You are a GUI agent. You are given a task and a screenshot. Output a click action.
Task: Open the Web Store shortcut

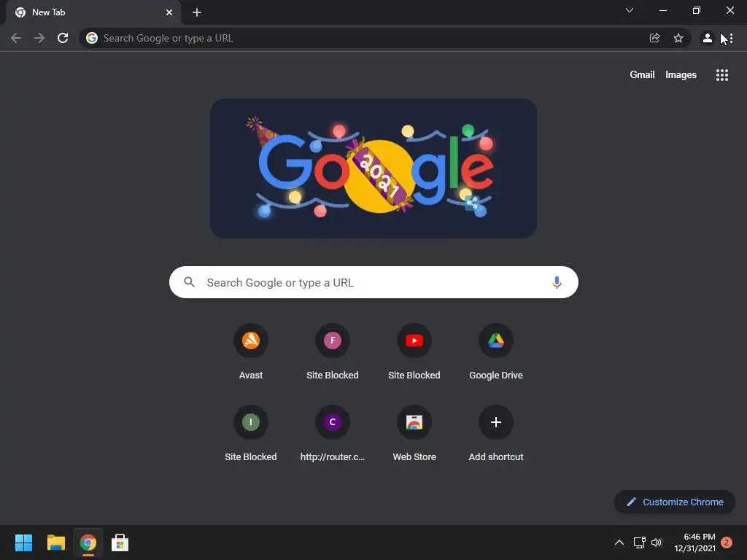pyautogui.click(x=414, y=433)
